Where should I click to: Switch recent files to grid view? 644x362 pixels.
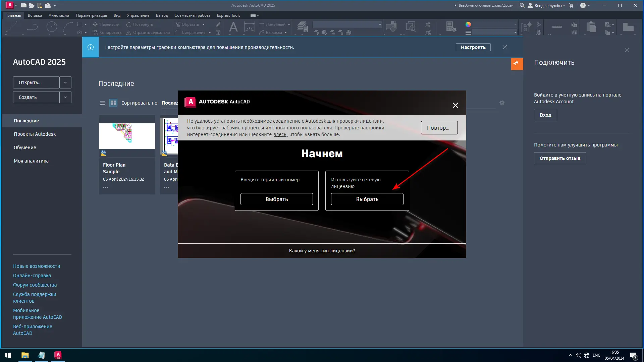click(113, 103)
